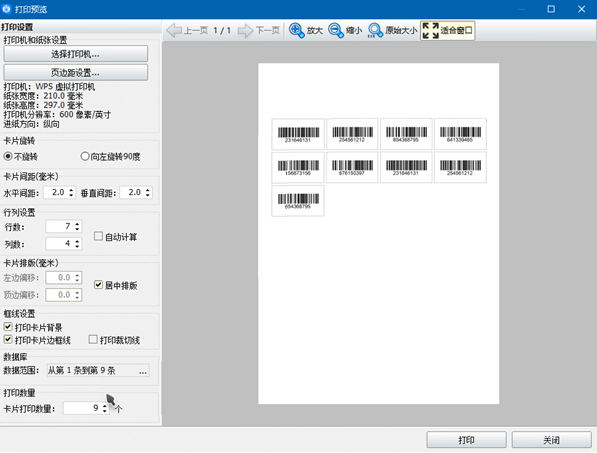Screen dimensions: 597x453
Task: Zoom in with 放大 magnifier
Action: (x=306, y=30)
